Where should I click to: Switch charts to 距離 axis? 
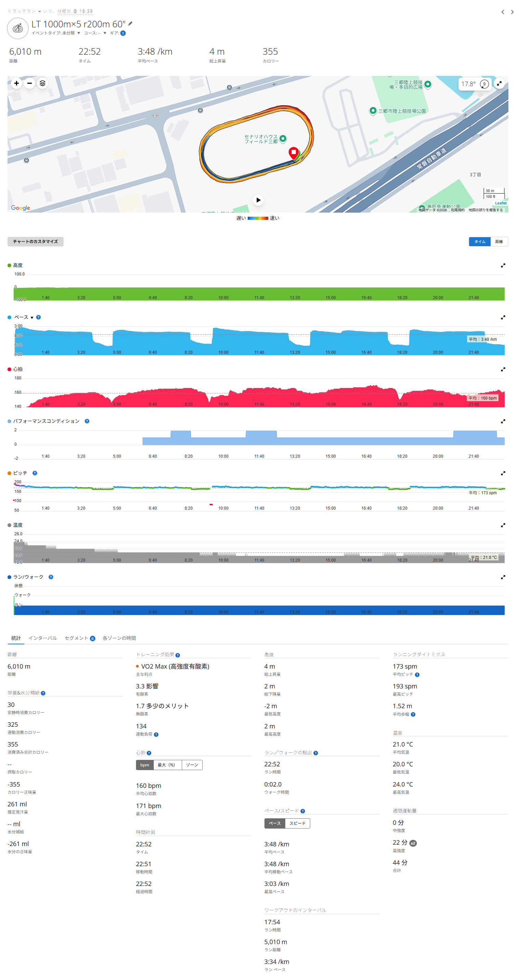pyautogui.click(x=498, y=242)
